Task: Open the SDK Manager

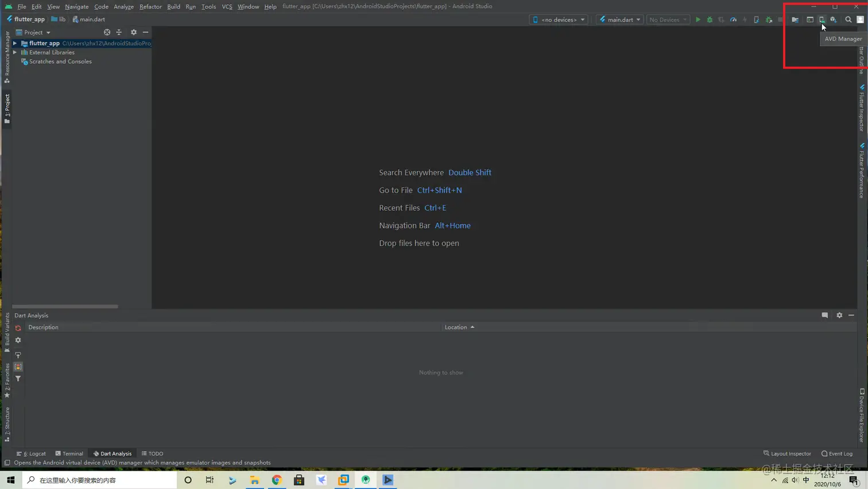Action: click(x=834, y=19)
